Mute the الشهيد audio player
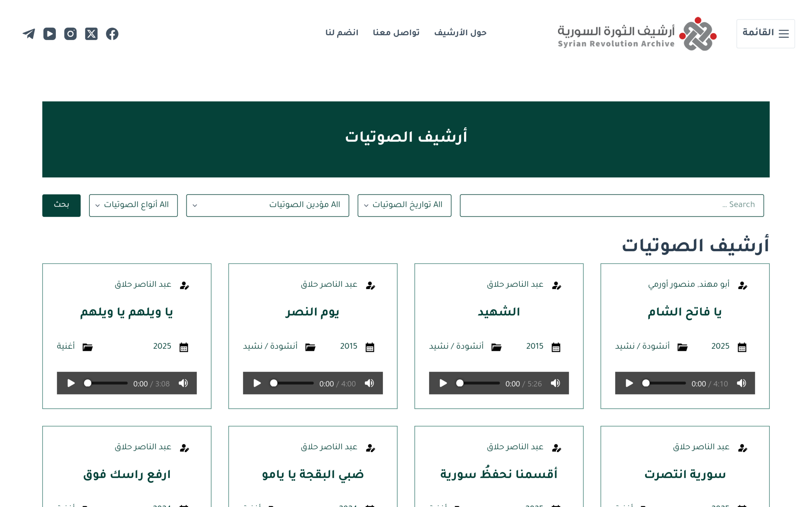Screen dimensions: 812x507 pos(555,383)
